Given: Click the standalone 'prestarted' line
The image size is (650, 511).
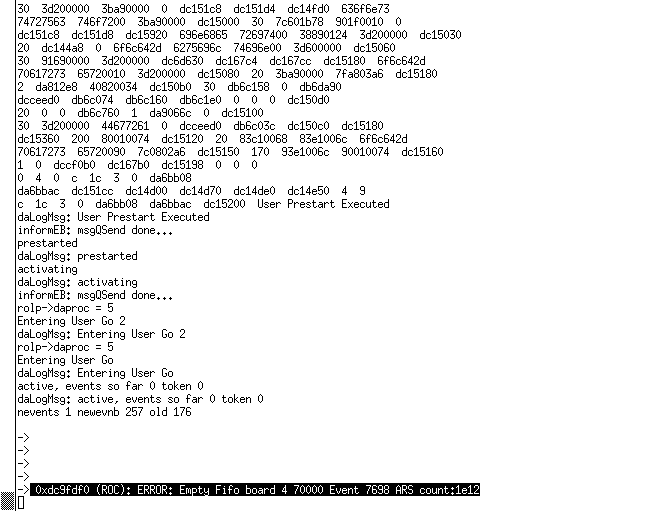Looking at the screenshot, I should 47,243.
